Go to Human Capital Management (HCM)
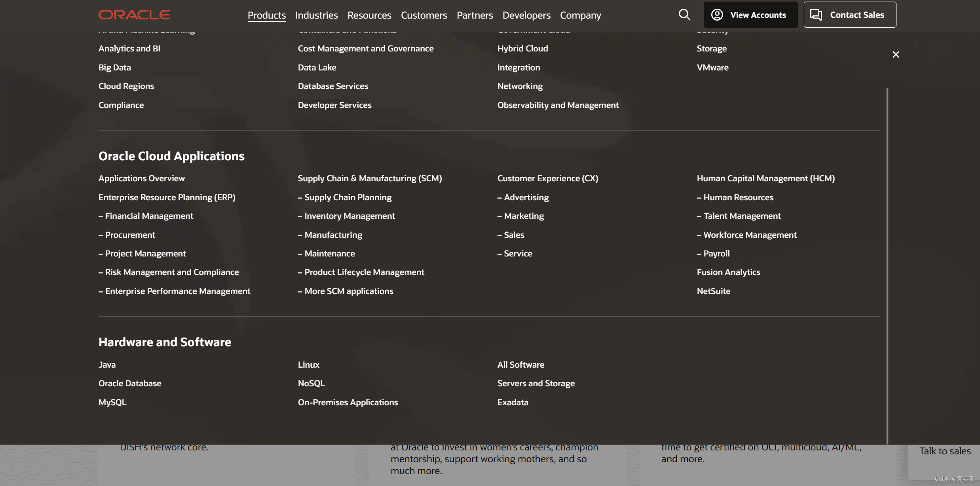 tap(765, 178)
